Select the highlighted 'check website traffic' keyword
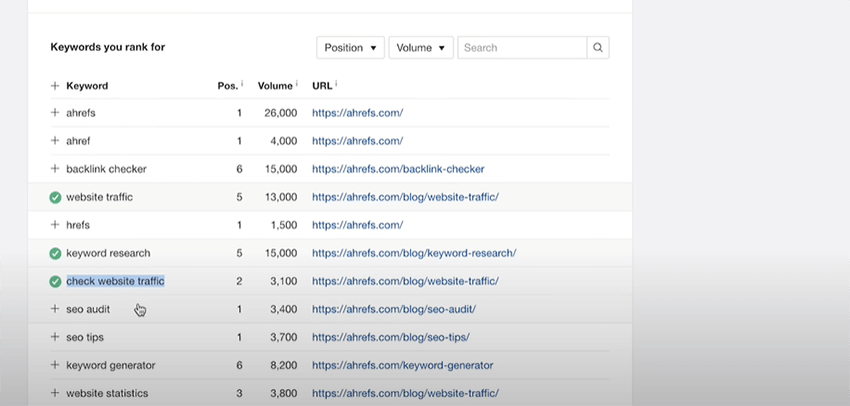The height and width of the screenshot is (406, 850). (115, 281)
